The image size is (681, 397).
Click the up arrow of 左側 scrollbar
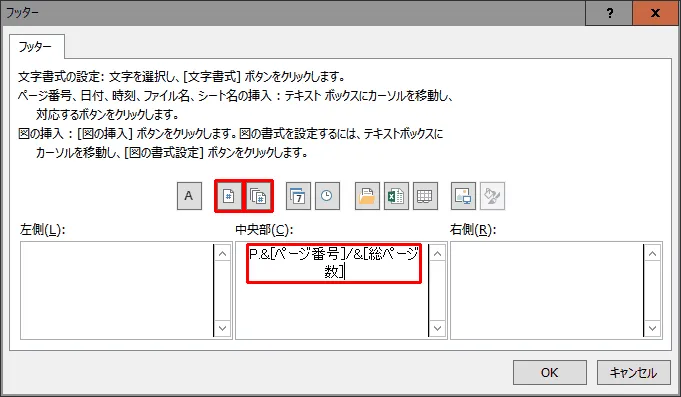coord(222,253)
